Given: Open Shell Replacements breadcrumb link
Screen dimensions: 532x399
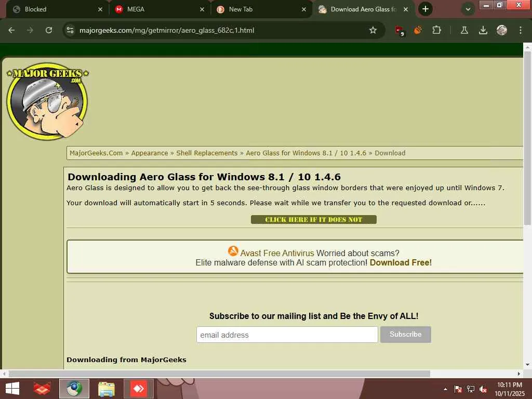Looking at the screenshot, I should 207,153.
